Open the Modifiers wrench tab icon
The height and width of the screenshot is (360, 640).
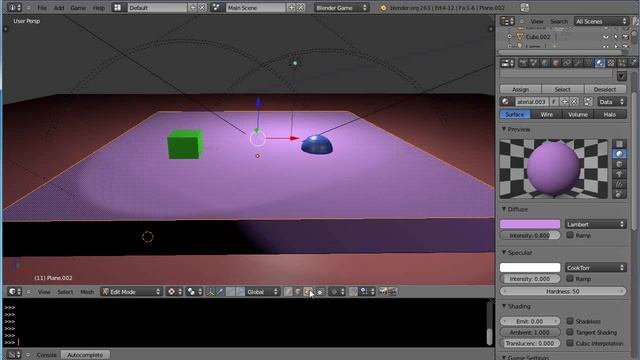[578, 63]
